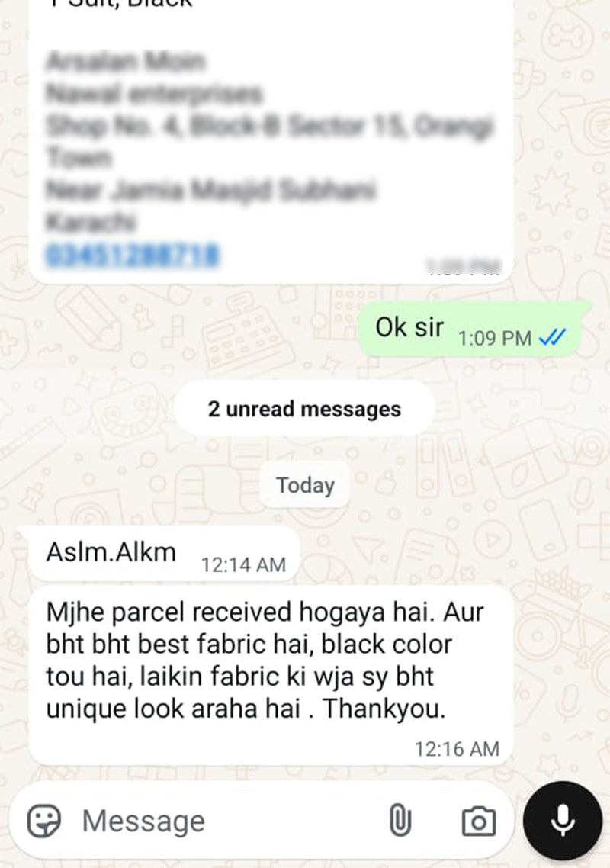Tap the 1:09 PM timestamp on Ok sir
The width and height of the screenshot is (610, 868).
495,338
